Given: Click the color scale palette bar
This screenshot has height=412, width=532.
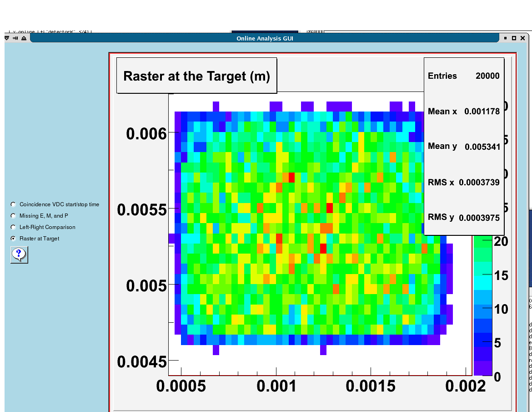Looking at the screenshot, I should pyautogui.click(x=483, y=305).
